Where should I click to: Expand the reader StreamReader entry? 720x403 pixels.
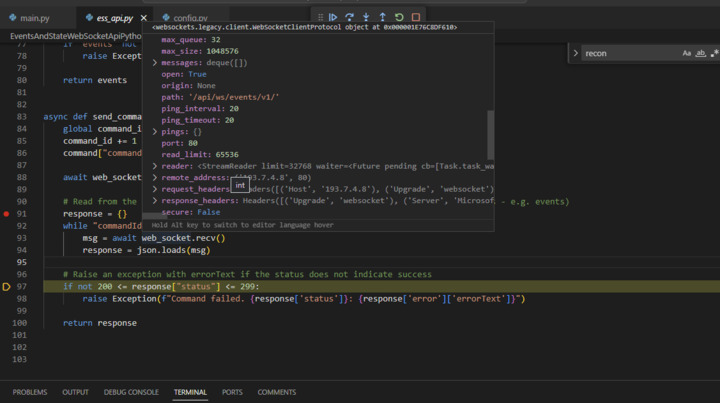(155, 166)
